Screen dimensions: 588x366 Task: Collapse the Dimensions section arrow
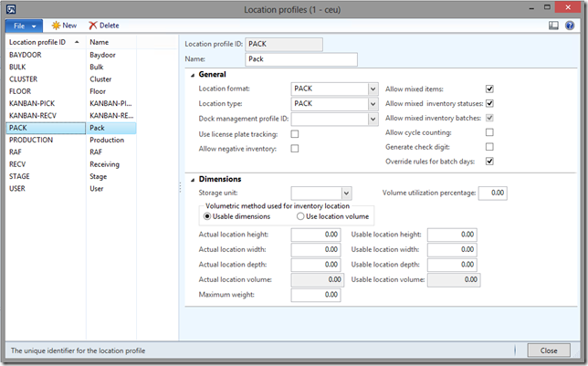point(191,180)
